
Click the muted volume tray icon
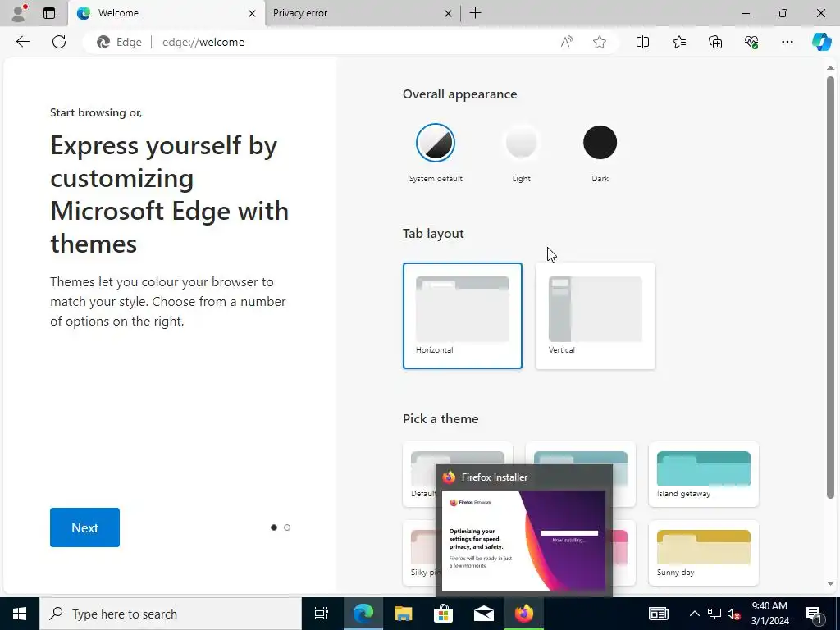click(734, 614)
